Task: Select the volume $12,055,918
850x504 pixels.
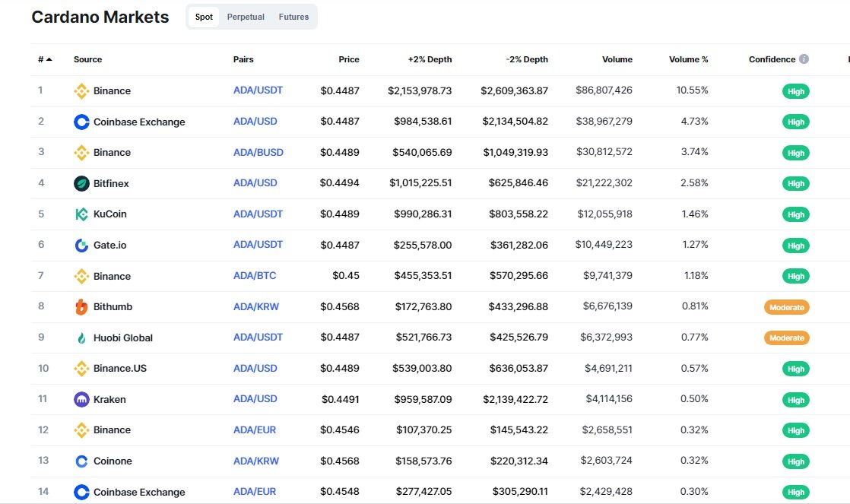Action: coord(605,214)
